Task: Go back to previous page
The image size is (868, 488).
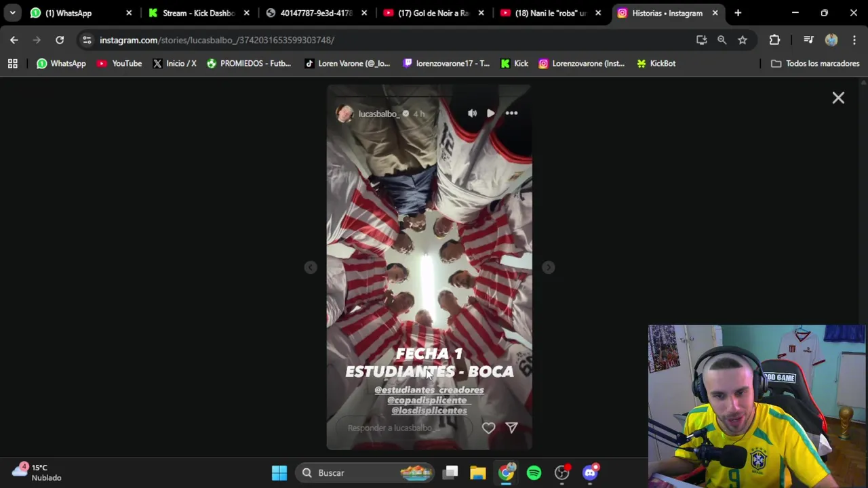Action: click(14, 40)
